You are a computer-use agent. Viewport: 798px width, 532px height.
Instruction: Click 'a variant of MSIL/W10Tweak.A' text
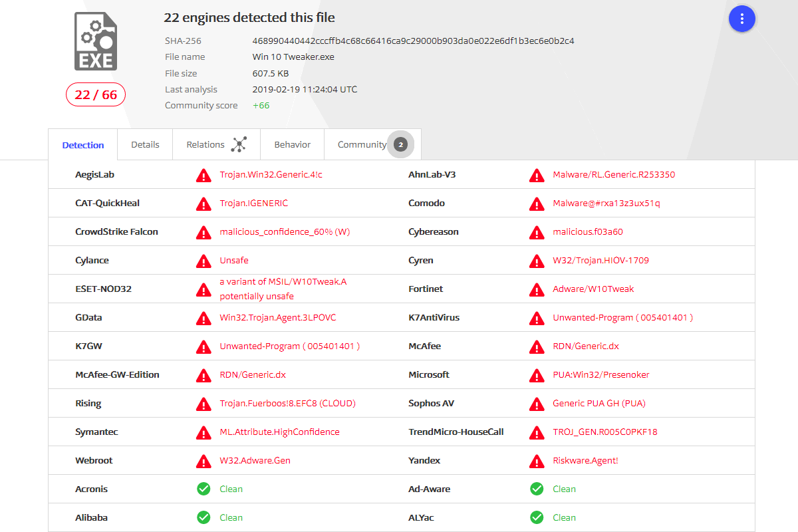pyautogui.click(x=283, y=281)
